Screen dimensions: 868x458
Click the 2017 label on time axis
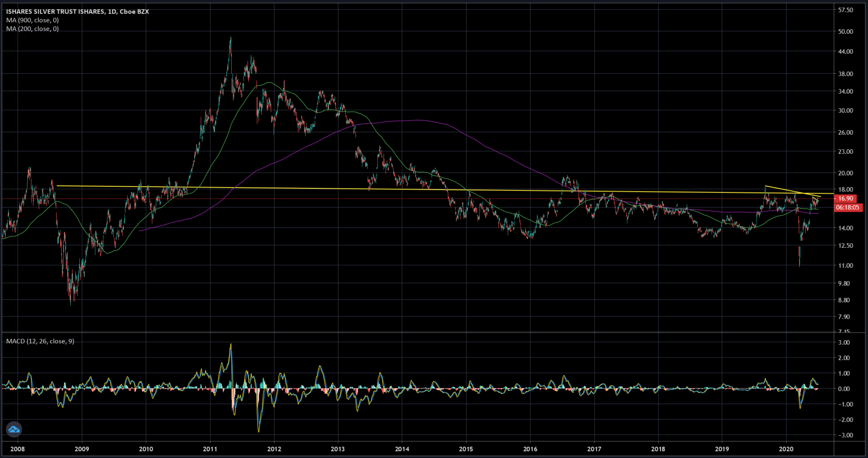point(594,449)
